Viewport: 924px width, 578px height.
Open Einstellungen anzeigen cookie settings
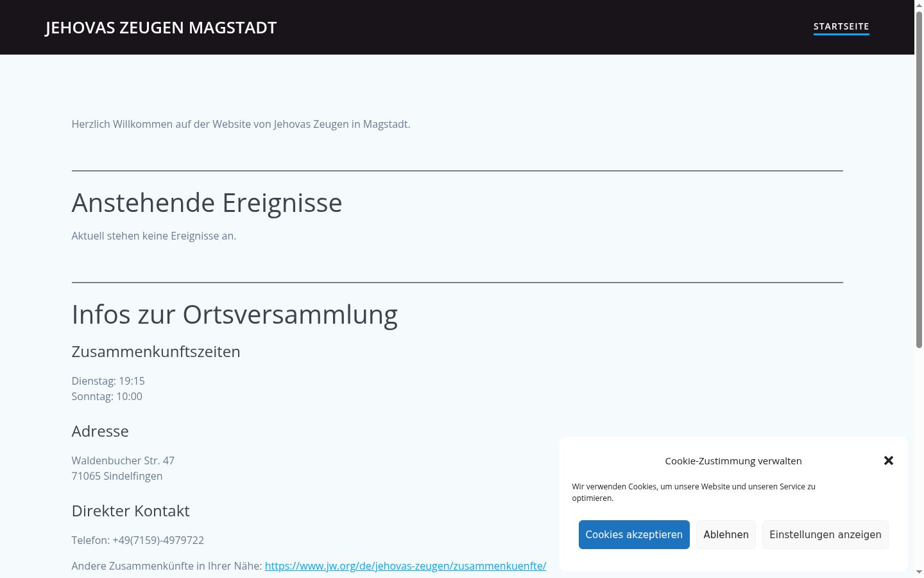point(825,534)
